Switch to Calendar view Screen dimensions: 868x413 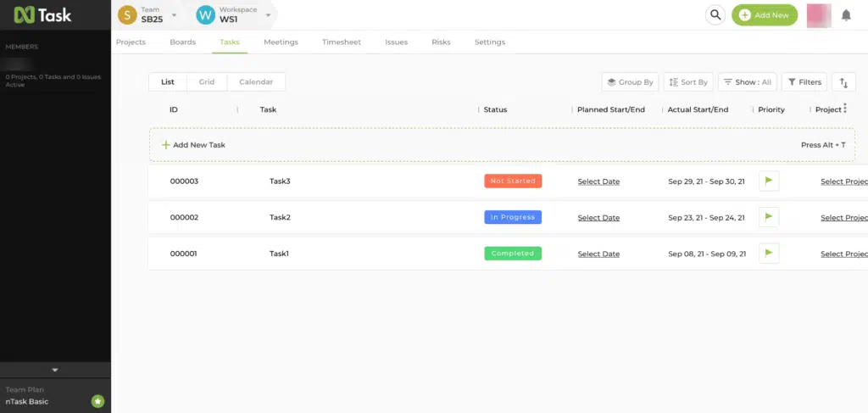pyautogui.click(x=256, y=82)
